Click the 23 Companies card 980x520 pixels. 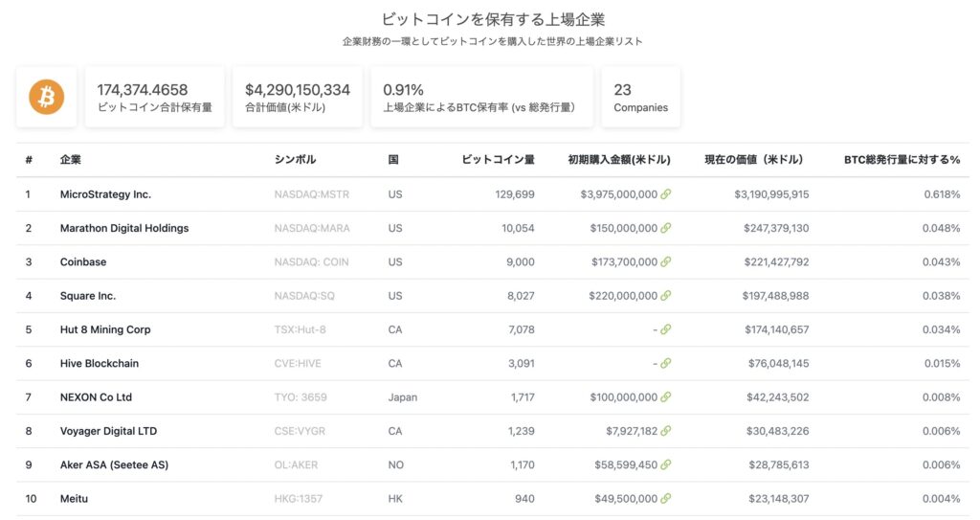[x=640, y=97]
